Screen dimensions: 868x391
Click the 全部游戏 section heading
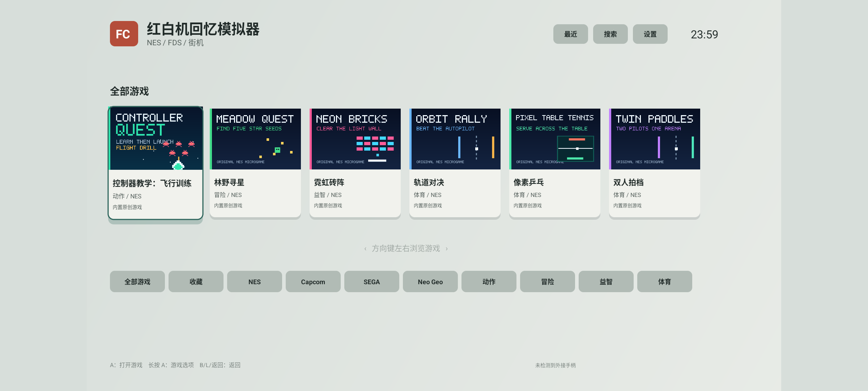[x=129, y=91]
